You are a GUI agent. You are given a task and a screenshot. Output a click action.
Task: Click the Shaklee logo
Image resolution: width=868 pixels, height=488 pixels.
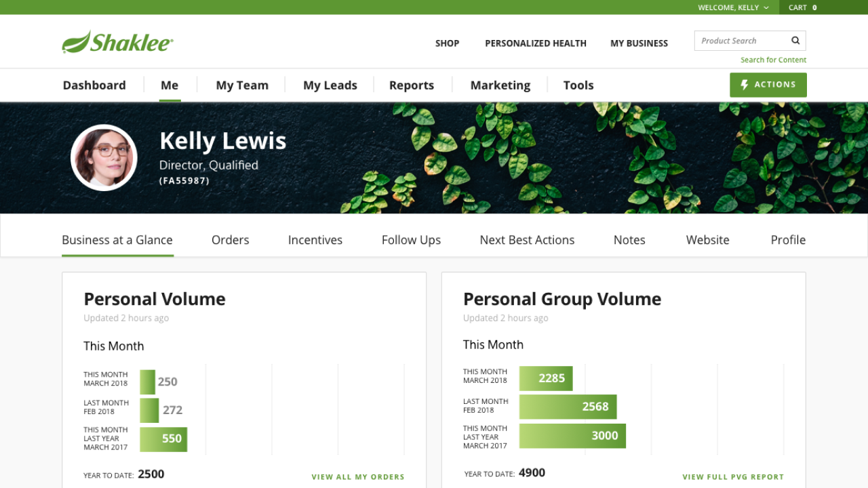(x=117, y=42)
